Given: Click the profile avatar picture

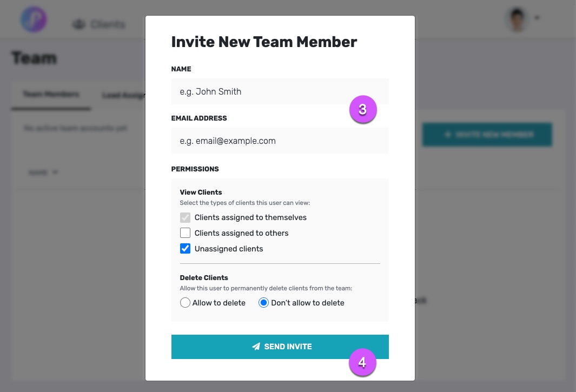Looking at the screenshot, I should coord(517,19).
